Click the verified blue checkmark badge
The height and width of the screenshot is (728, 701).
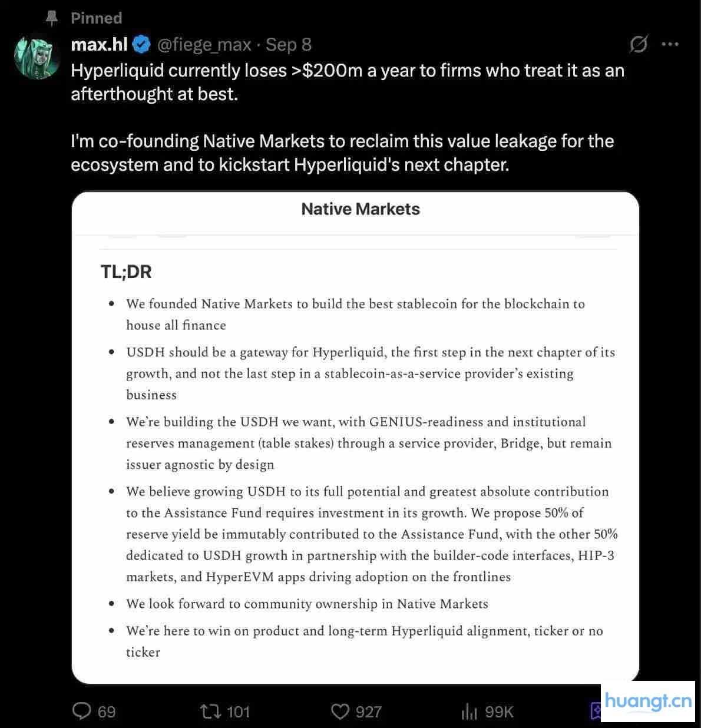click(141, 44)
